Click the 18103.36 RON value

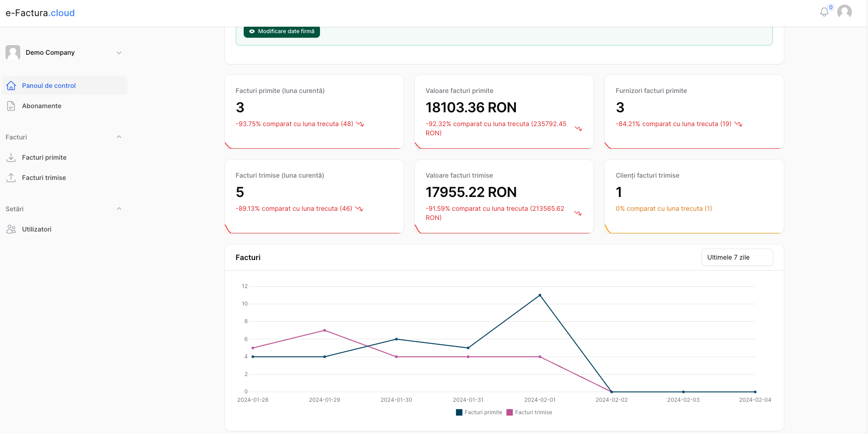(471, 107)
